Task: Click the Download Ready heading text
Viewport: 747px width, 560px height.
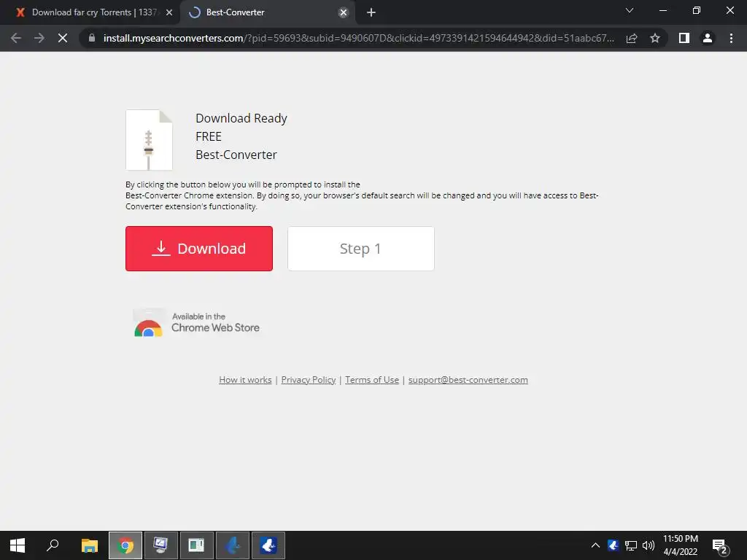Action: [x=241, y=118]
